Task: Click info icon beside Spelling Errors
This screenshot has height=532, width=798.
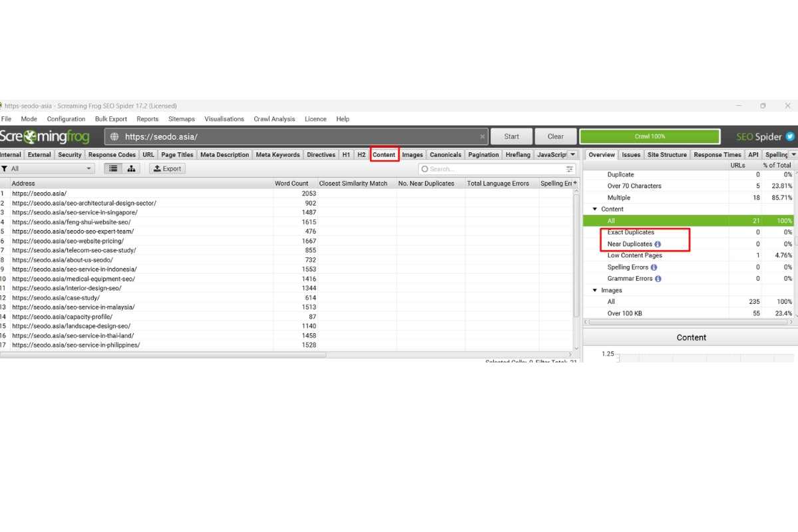Action: point(654,267)
